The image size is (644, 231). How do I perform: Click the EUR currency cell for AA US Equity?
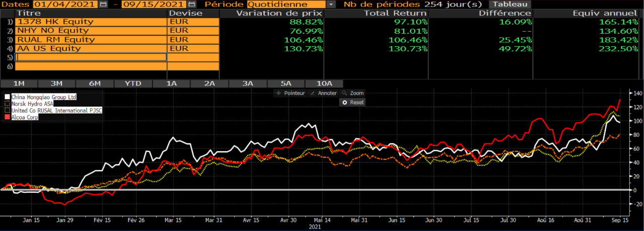(x=193, y=48)
